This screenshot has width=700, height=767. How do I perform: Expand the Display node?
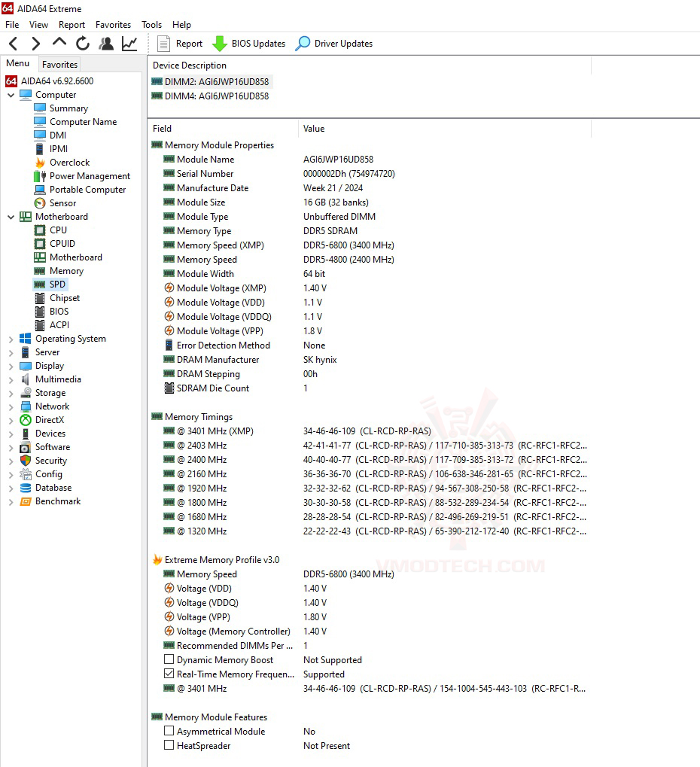(11, 366)
